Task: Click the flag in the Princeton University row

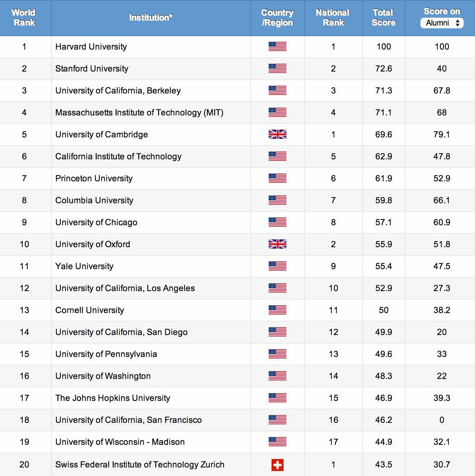Action: [278, 178]
